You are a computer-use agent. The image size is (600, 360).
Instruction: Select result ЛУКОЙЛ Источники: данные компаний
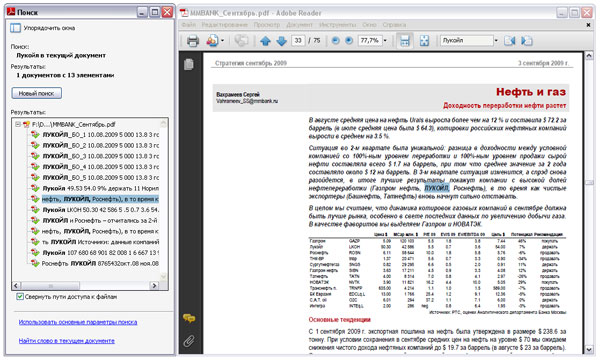100,242
